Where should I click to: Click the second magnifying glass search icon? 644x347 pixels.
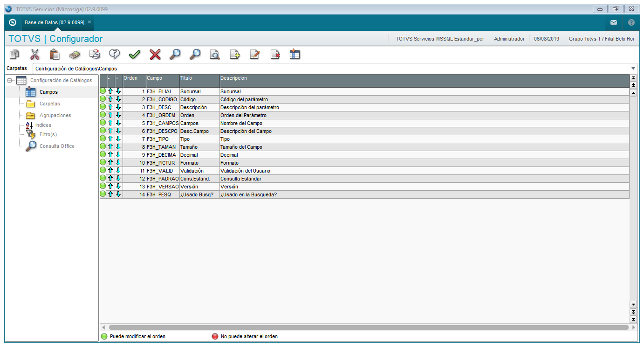point(195,55)
